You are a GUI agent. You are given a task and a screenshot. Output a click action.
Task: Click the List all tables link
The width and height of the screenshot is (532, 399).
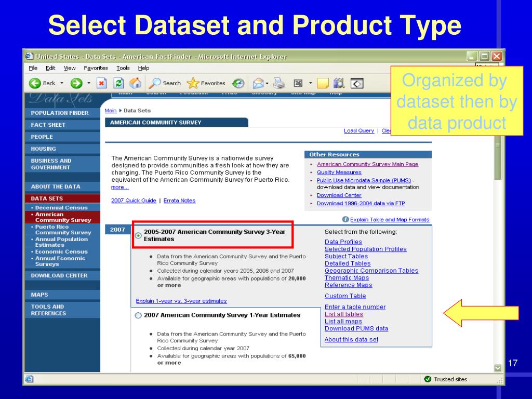[x=344, y=314]
